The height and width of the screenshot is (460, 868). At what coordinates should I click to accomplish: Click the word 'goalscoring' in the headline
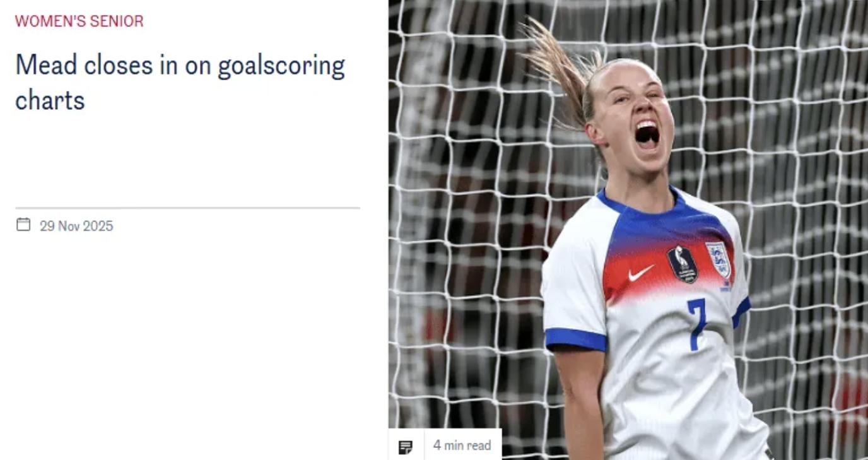pos(281,67)
